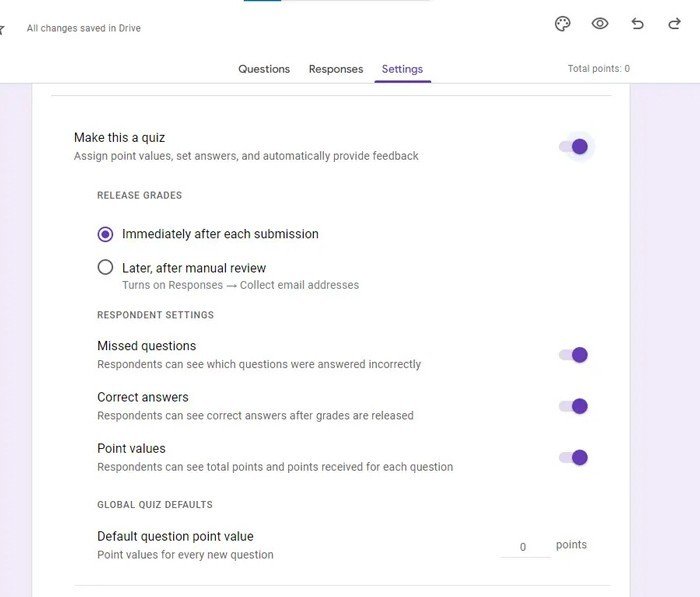Choose Later, after manual review option
Screen dimensions: 700x597
coord(106,267)
